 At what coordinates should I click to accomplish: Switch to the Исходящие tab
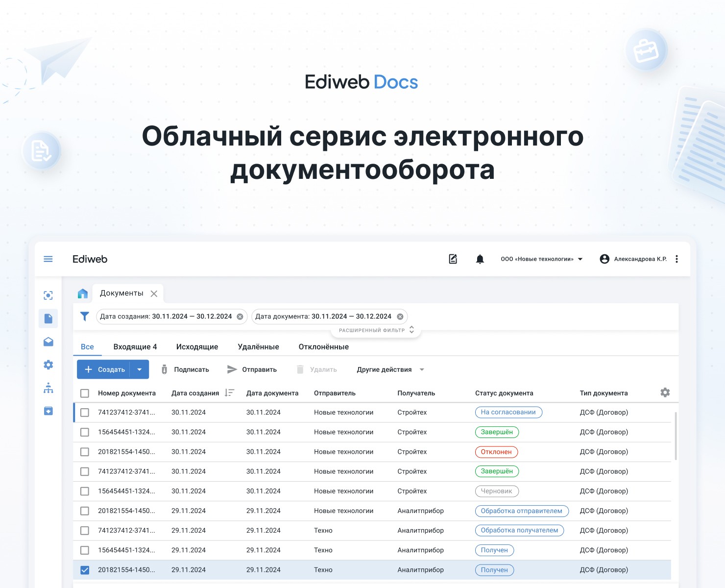click(x=197, y=346)
